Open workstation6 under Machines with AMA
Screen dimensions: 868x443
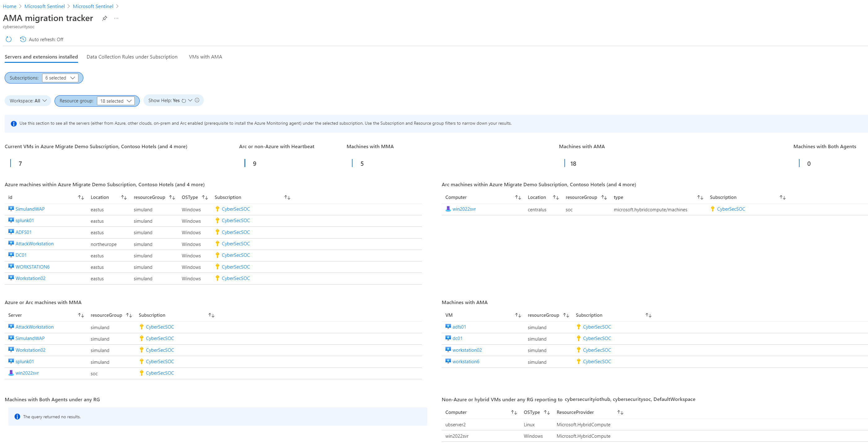[466, 362]
